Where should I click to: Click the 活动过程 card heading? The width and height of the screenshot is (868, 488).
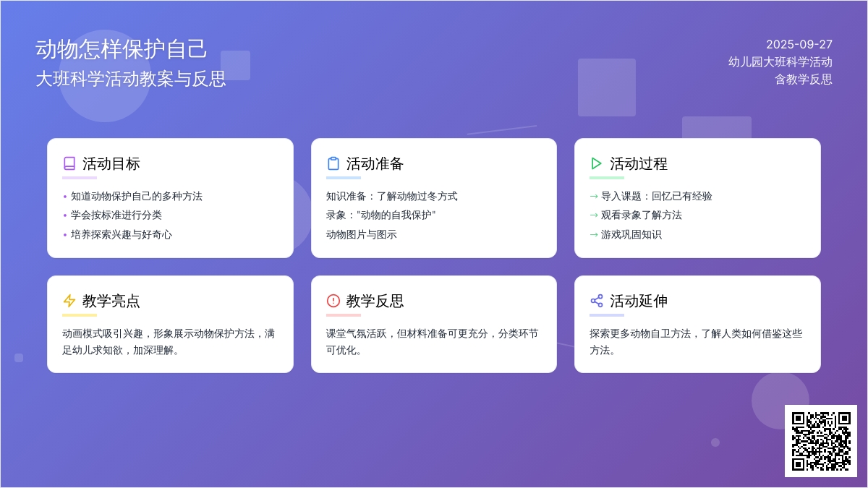(639, 163)
